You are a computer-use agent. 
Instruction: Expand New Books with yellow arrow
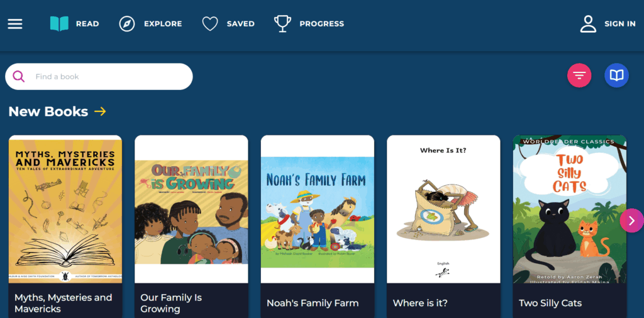click(100, 111)
